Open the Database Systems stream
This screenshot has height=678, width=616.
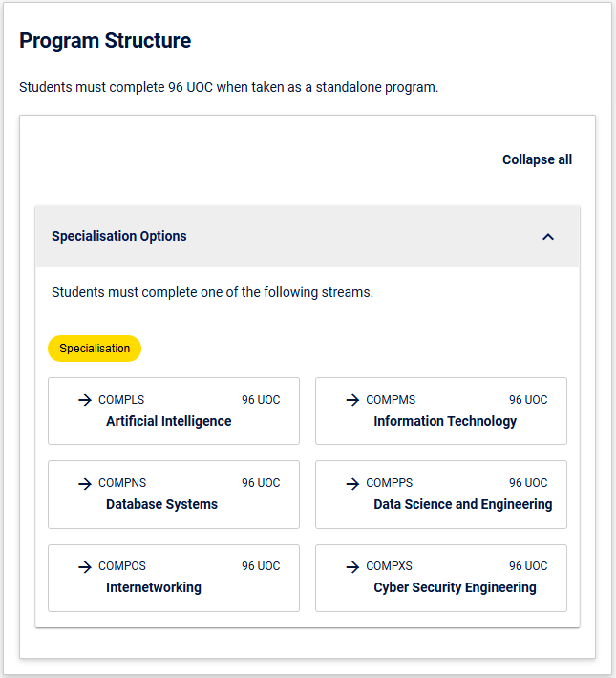point(174,495)
